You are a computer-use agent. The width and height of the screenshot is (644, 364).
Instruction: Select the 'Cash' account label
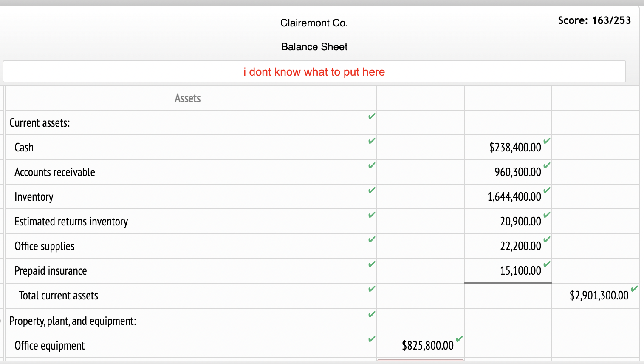click(x=24, y=148)
